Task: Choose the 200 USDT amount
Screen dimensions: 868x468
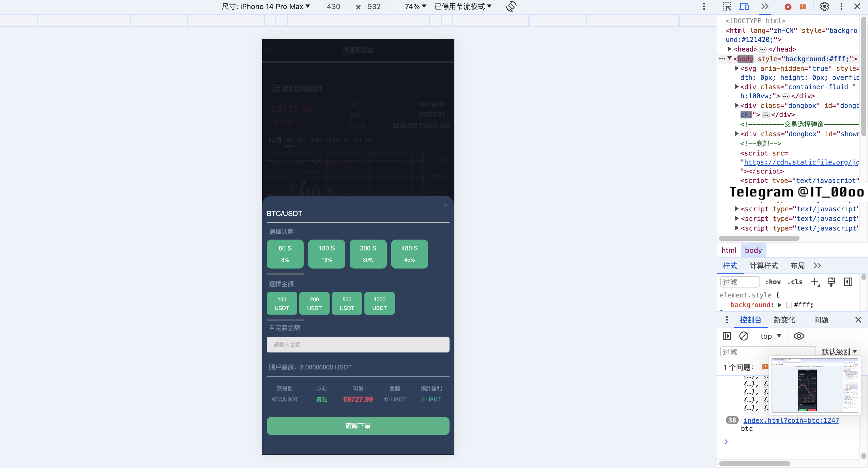Action: click(x=314, y=303)
